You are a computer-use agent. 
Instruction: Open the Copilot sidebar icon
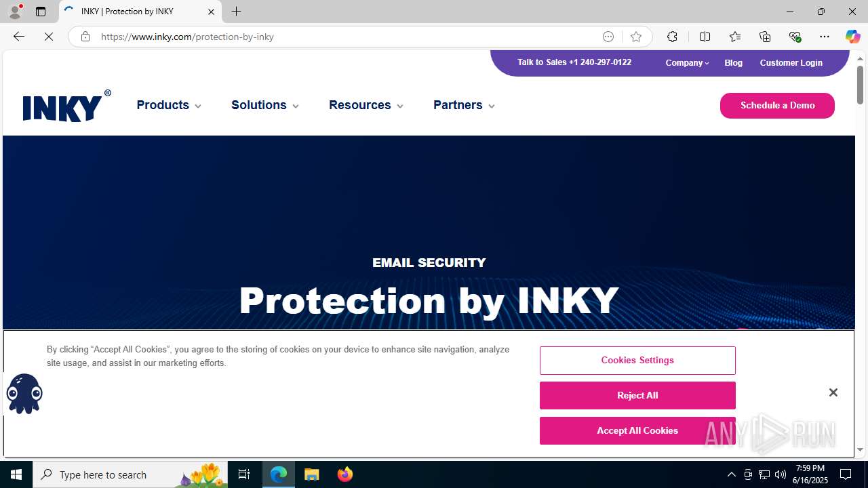tap(852, 37)
